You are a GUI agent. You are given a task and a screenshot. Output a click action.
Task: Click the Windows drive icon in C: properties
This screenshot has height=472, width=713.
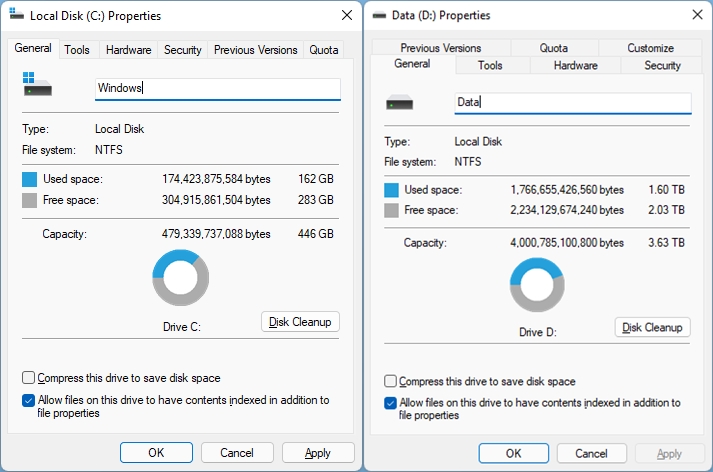pos(37,84)
